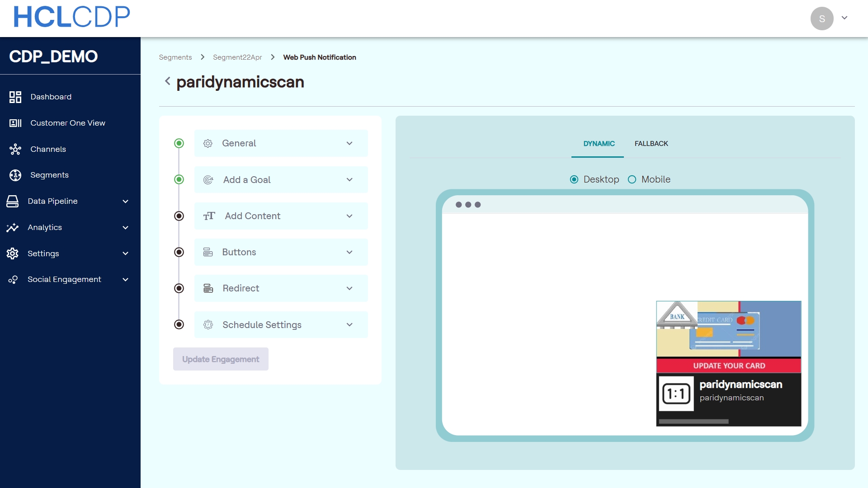
Task: Click the Settings gear icon in sidebar
Action: (13, 253)
